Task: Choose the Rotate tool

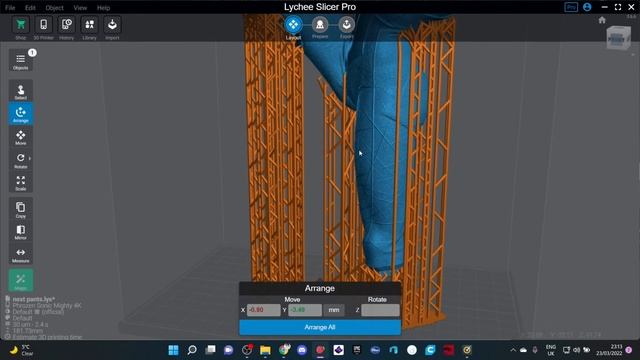Action: pyautogui.click(x=20, y=160)
